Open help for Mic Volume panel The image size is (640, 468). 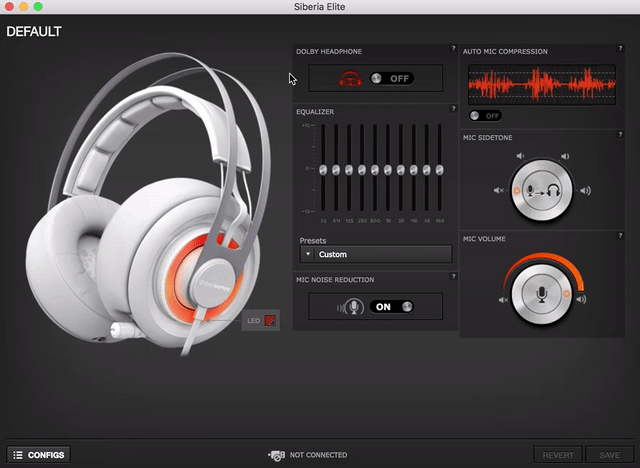(x=620, y=235)
